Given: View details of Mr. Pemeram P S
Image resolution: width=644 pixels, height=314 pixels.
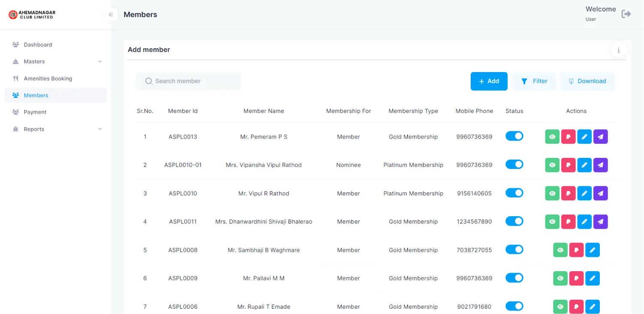Looking at the screenshot, I should pyautogui.click(x=552, y=137).
